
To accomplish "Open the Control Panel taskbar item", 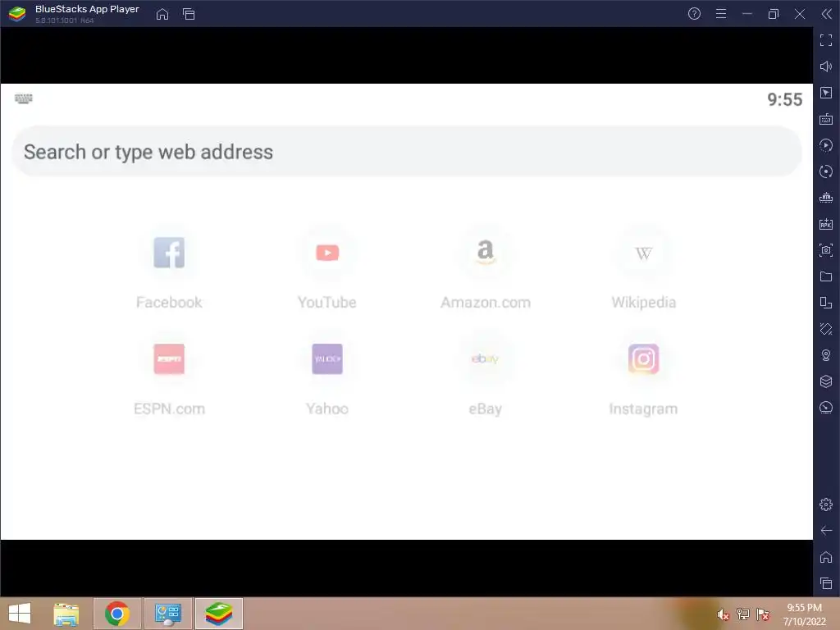I will tap(168, 614).
